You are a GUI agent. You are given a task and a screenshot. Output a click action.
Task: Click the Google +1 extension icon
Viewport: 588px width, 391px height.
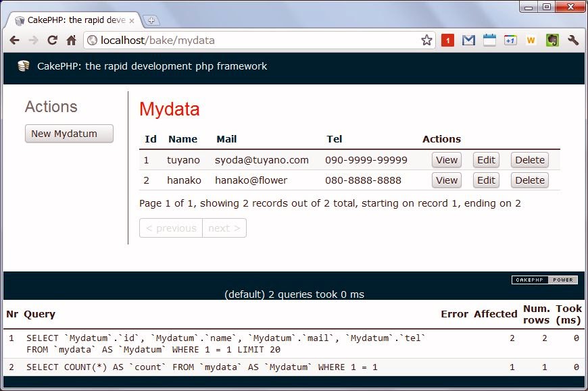click(x=510, y=41)
